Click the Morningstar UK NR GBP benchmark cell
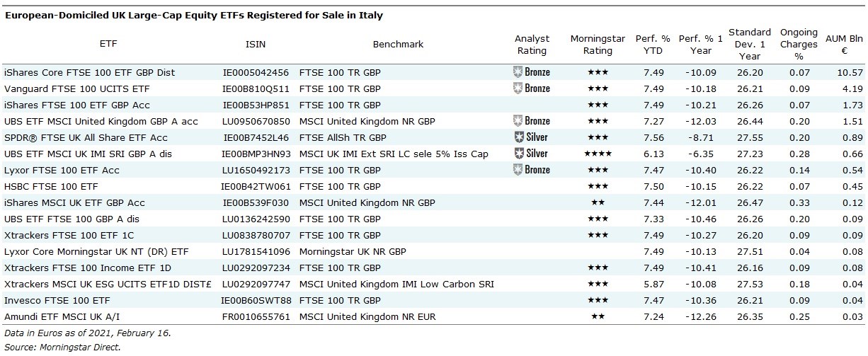868x356 pixels. pos(353,251)
